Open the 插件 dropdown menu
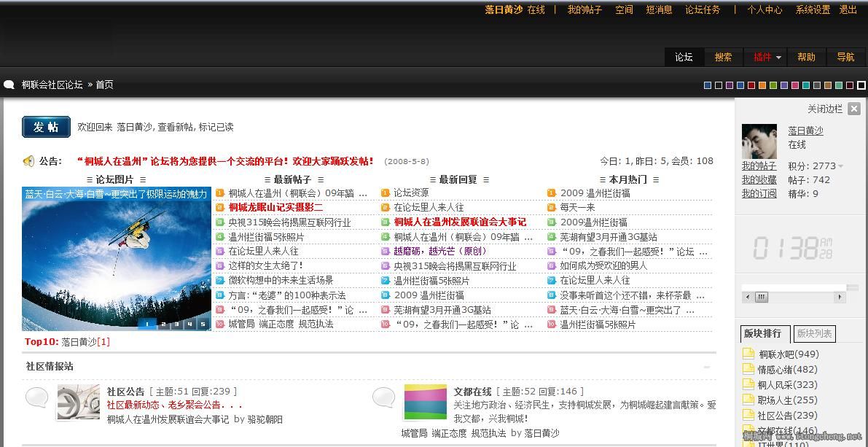868x447 pixels. point(767,57)
